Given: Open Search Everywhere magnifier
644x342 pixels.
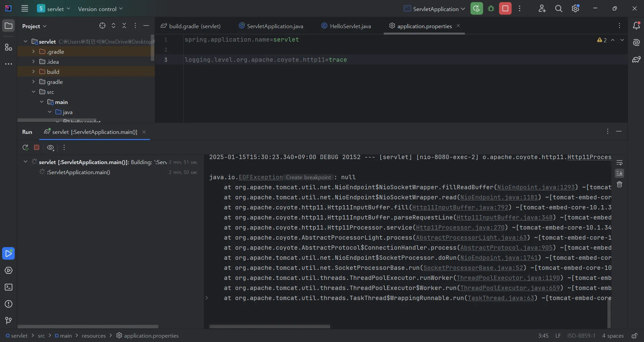Looking at the screenshot, I should click(558, 9).
